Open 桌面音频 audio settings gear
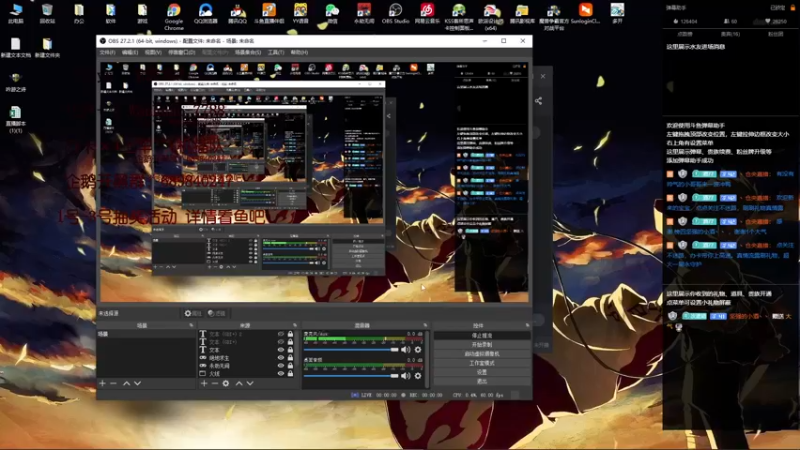The height and width of the screenshot is (450, 800). pos(418,376)
